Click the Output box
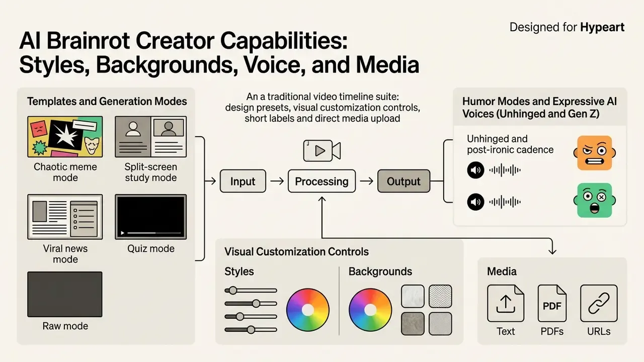This screenshot has height=362, width=644. click(404, 182)
